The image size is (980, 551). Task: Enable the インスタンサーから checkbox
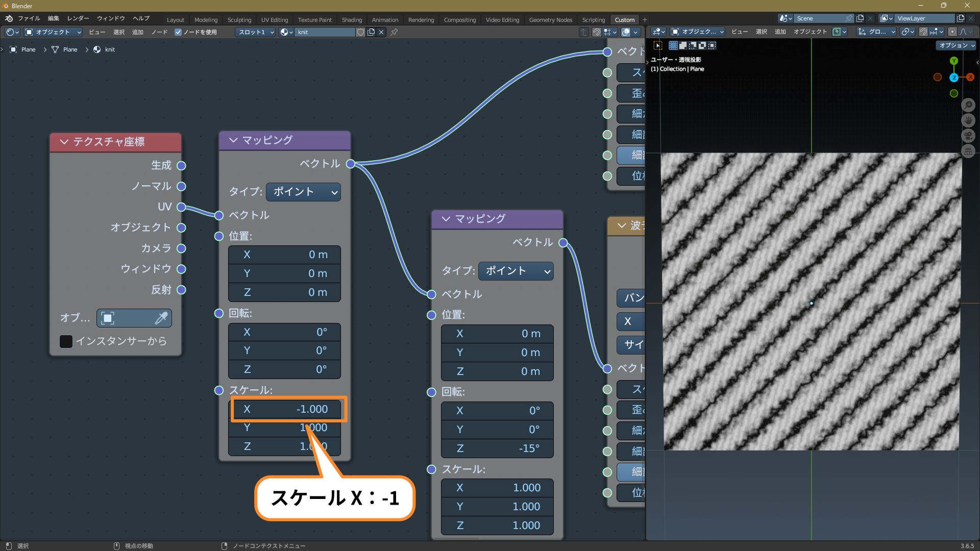pyautogui.click(x=66, y=341)
